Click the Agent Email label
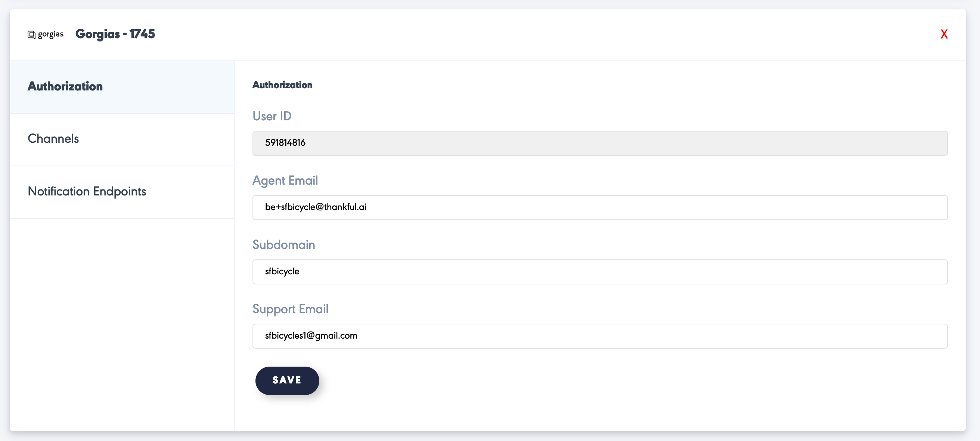Viewport: 980px width, 441px height. [285, 181]
